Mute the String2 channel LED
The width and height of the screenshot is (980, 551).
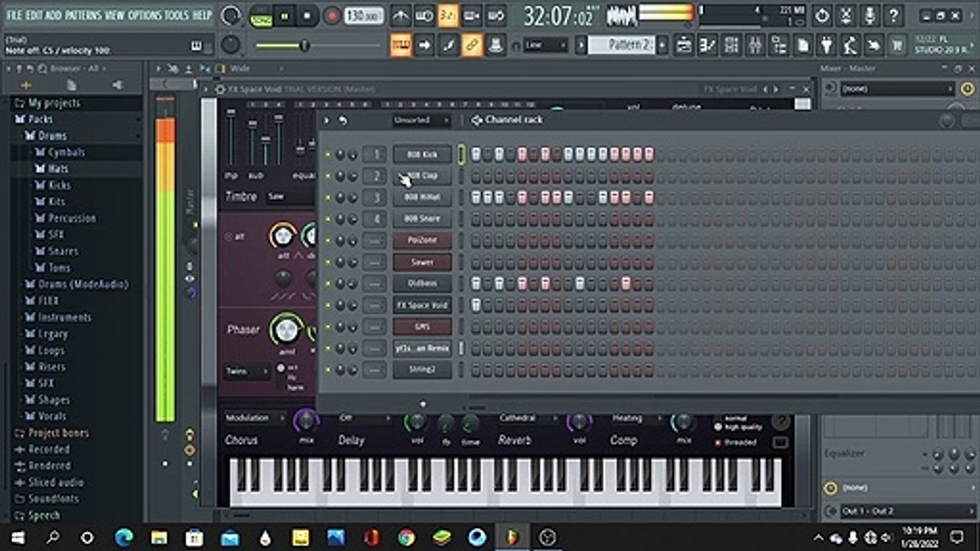(328, 370)
